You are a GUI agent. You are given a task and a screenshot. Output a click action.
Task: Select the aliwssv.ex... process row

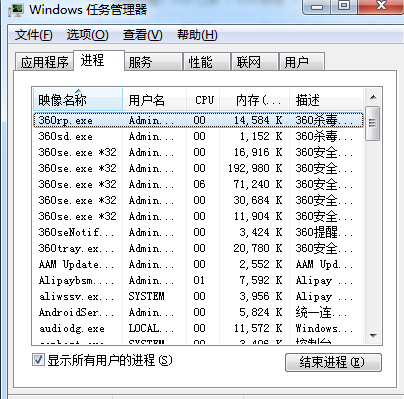198,296
